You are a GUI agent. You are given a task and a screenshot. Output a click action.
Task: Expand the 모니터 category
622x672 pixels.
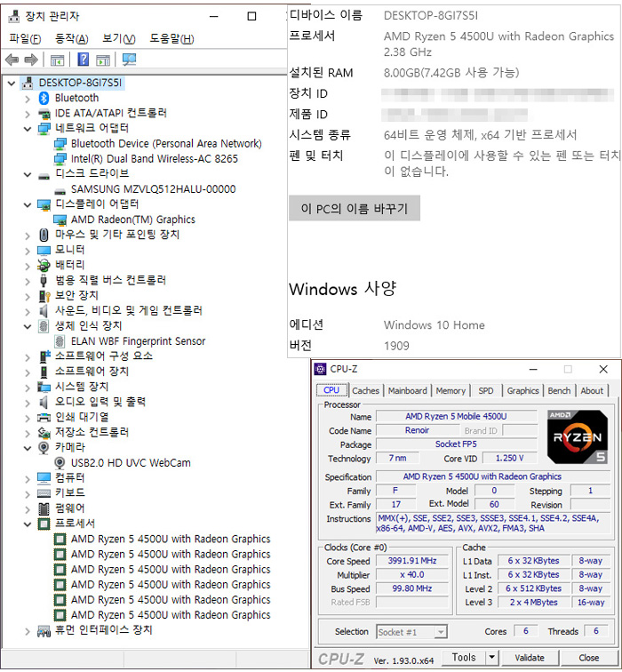click(27, 251)
